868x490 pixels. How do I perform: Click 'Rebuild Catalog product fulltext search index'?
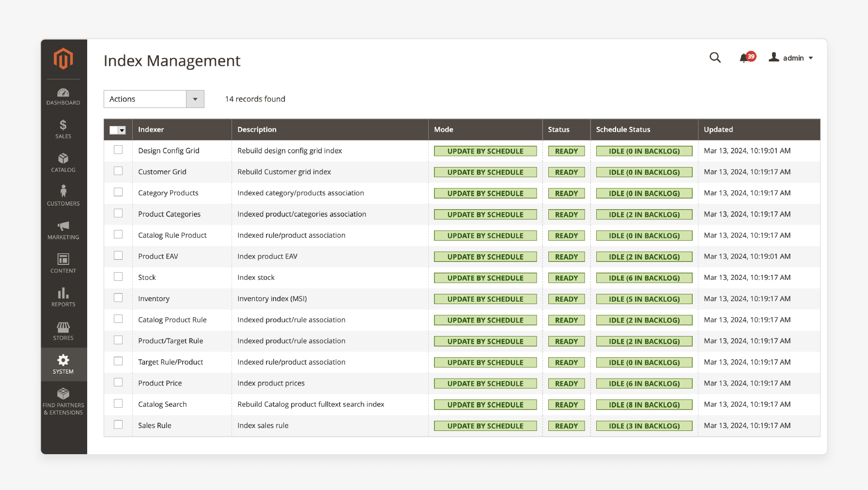tap(311, 404)
